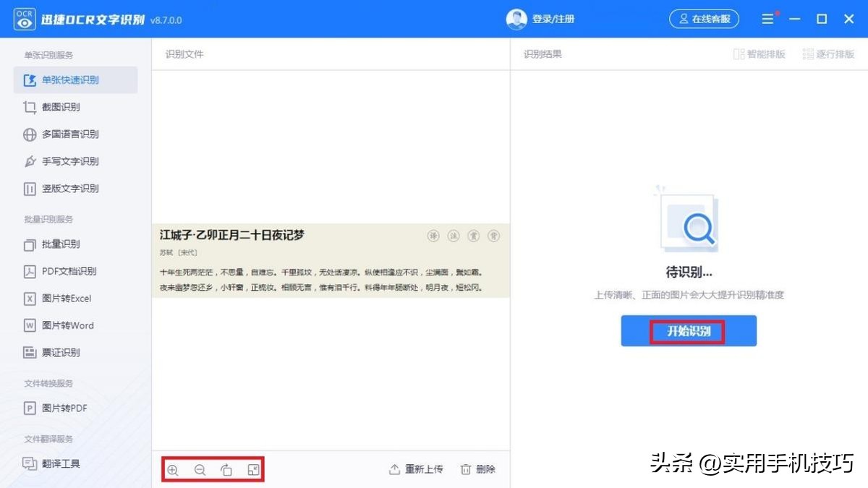This screenshot has width=868, height=488.
Task: Click the 登录/注册 login link
Action: pyautogui.click(x=555, y=19)
